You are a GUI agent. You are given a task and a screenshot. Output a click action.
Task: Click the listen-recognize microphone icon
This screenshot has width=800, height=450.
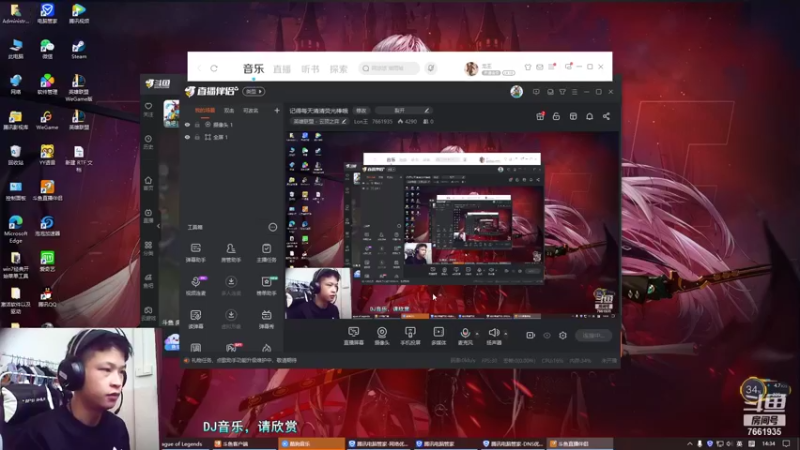point(431,68)
